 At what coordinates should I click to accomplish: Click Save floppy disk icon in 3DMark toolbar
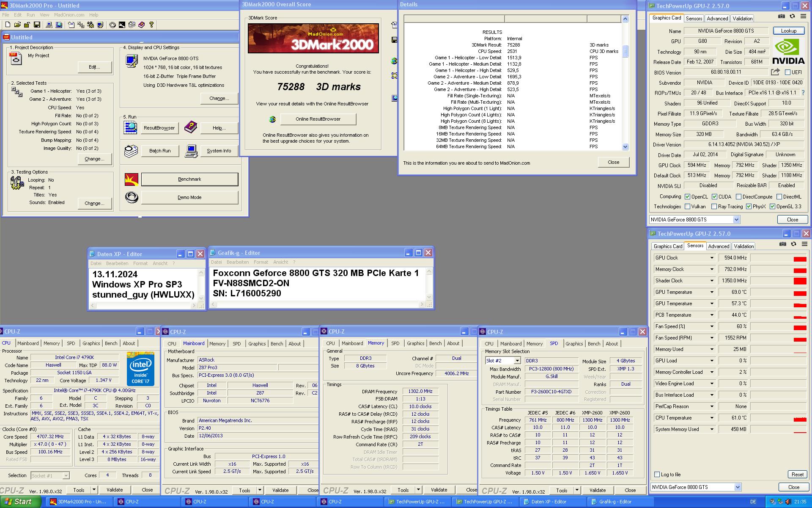37,25
